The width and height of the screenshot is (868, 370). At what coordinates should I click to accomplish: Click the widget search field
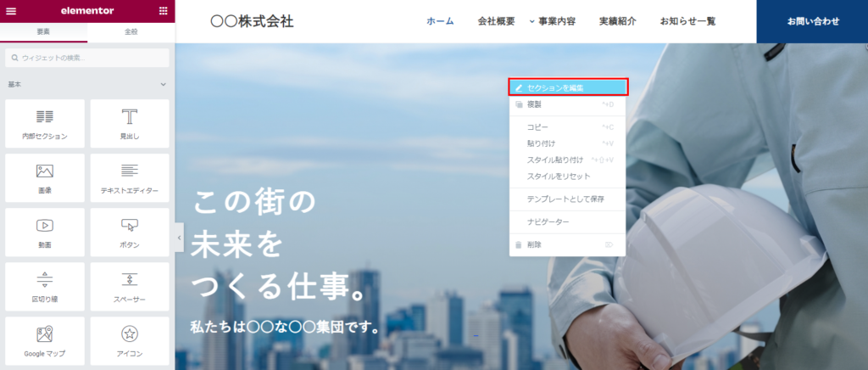87,58
